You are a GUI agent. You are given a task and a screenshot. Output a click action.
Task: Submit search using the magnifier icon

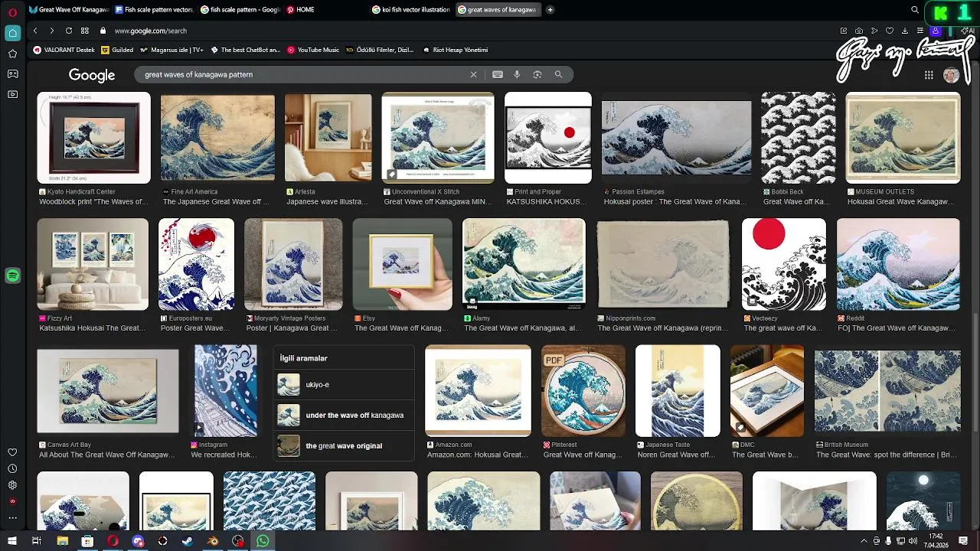tap(558, 74)
